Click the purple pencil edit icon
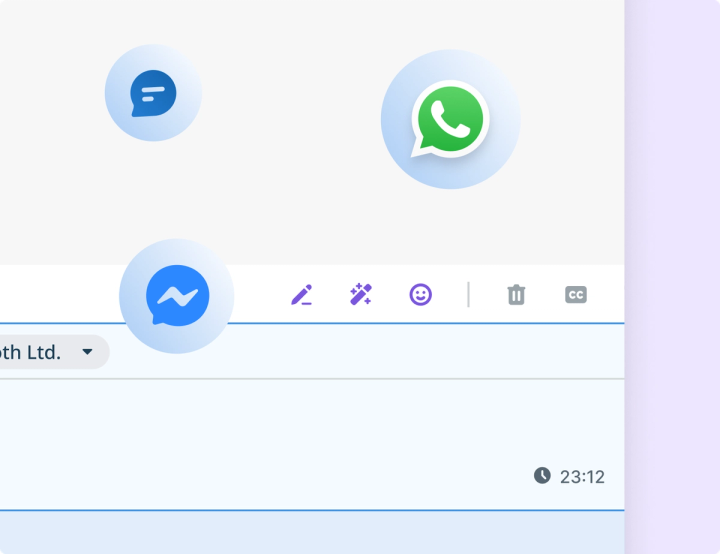Screen dimensions: 720x554 pos(302,294)
